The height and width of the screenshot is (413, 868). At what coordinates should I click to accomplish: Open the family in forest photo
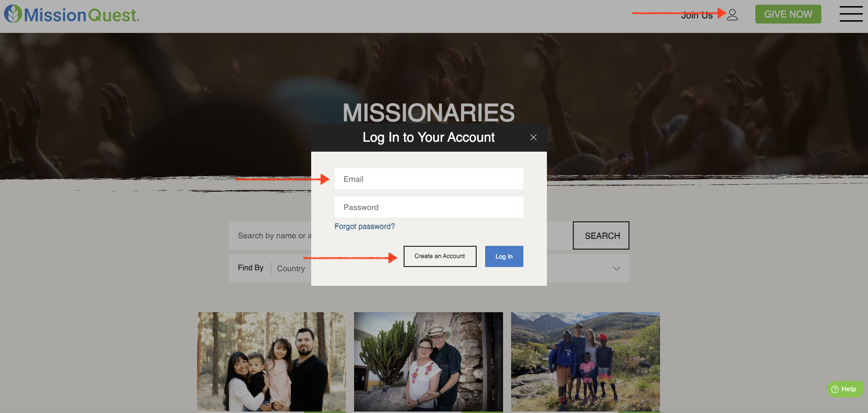pyautogui.click(x=272, y=362)
